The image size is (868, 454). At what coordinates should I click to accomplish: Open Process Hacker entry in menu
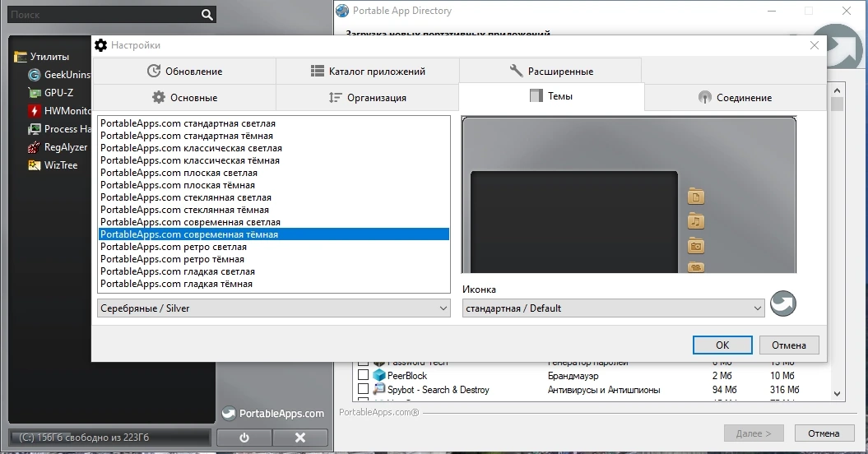[x=59, y=129]
